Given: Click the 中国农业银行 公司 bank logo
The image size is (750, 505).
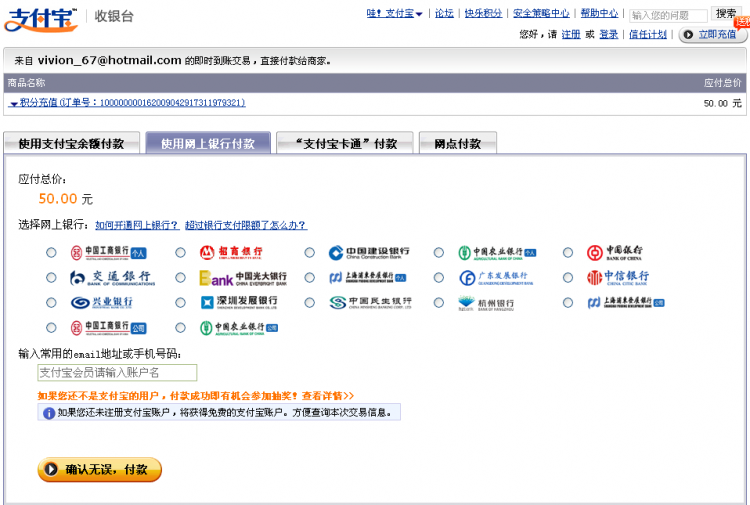Looking at the screenshot, I should coord(239,328).
